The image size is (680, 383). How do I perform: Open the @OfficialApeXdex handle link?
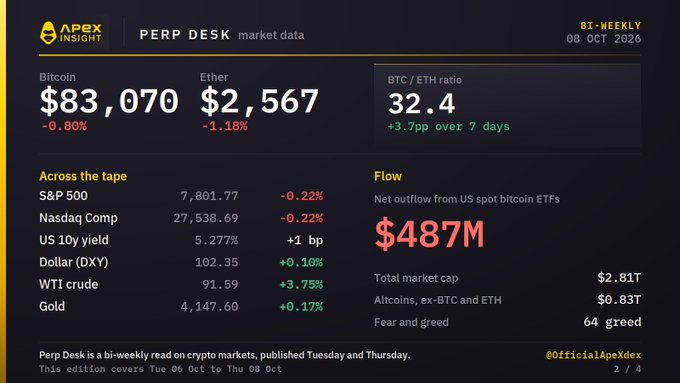(593, 355)
